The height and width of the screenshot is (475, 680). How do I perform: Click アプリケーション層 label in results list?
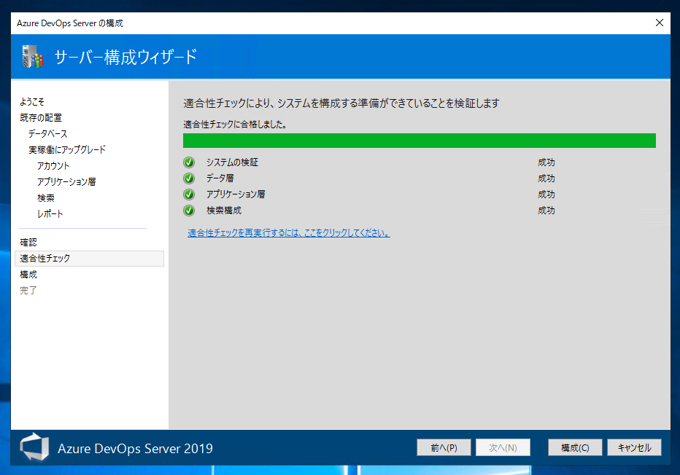[x=235, y=194]
